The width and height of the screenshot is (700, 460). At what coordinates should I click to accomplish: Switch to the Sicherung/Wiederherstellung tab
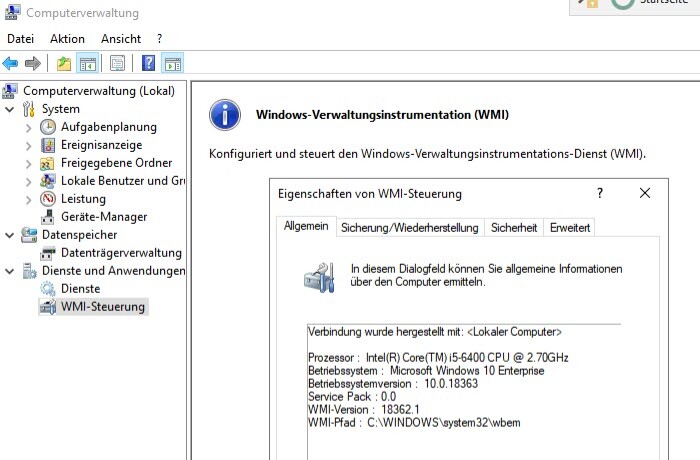410,228
